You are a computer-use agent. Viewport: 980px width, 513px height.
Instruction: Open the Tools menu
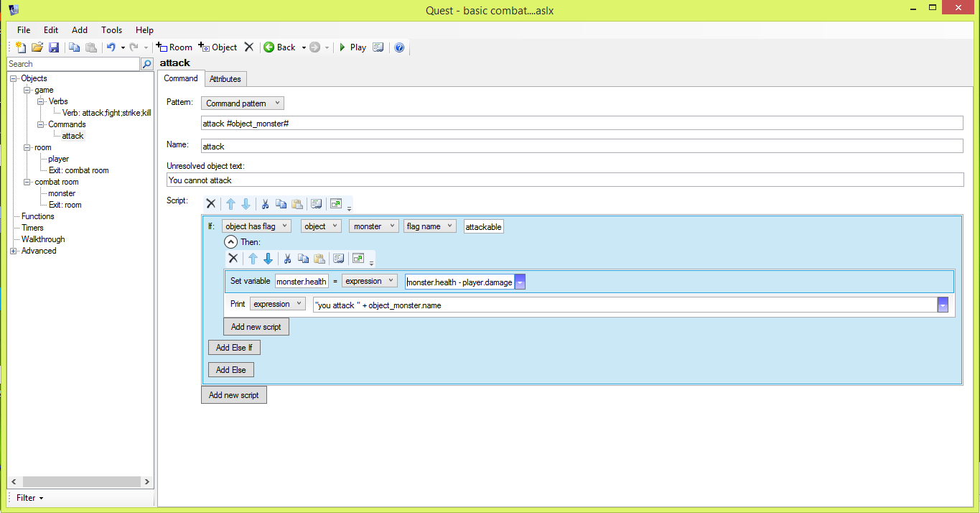point(111,30)
